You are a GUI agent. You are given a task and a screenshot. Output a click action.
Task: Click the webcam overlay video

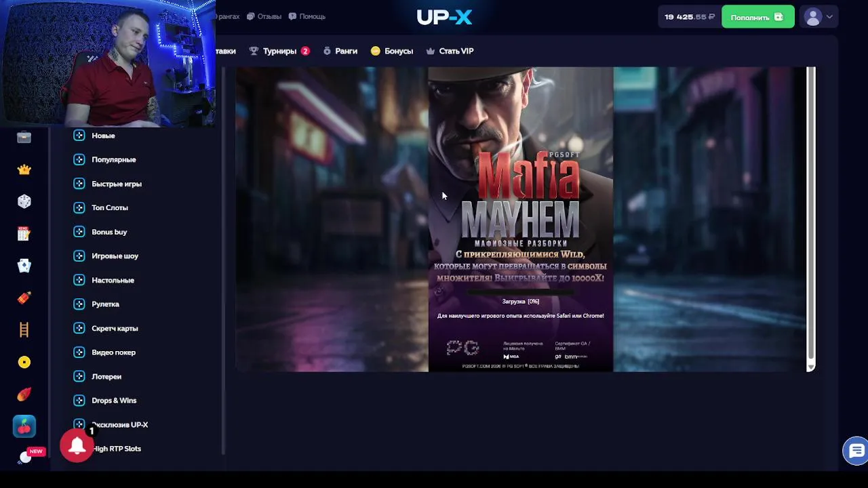click(108, 64)
